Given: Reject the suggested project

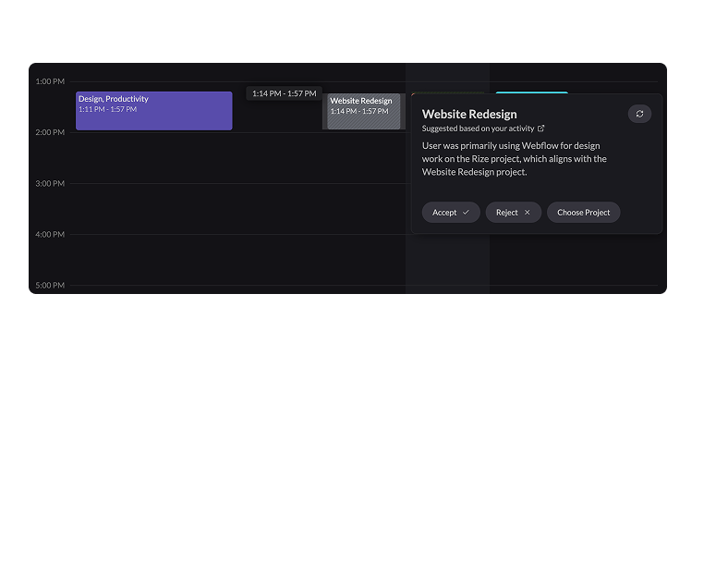Looking at the screenshot, I should [x=514, y=213].
